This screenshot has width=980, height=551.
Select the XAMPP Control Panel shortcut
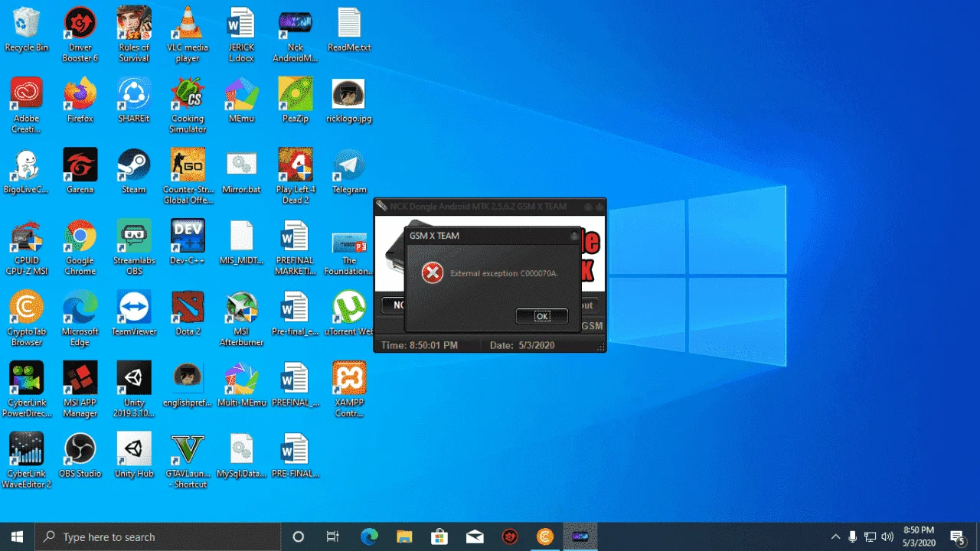click(349, 391)
